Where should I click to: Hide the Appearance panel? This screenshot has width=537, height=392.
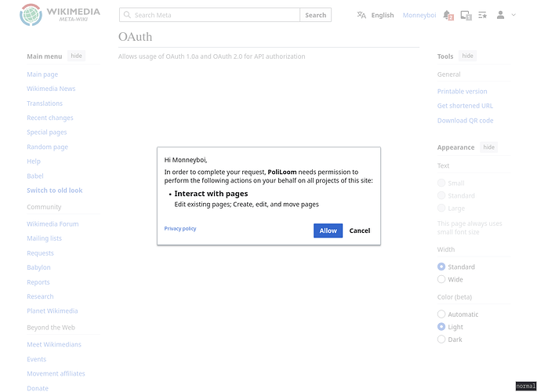(x=488, y=147)
